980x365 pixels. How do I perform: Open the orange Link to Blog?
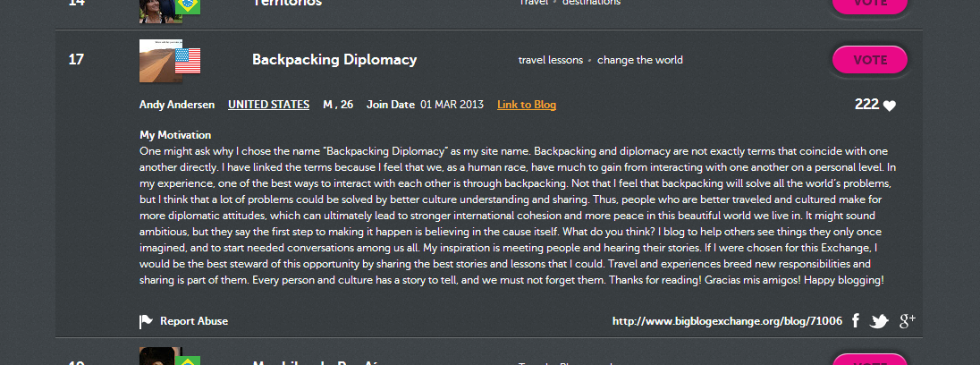[527, 105]
